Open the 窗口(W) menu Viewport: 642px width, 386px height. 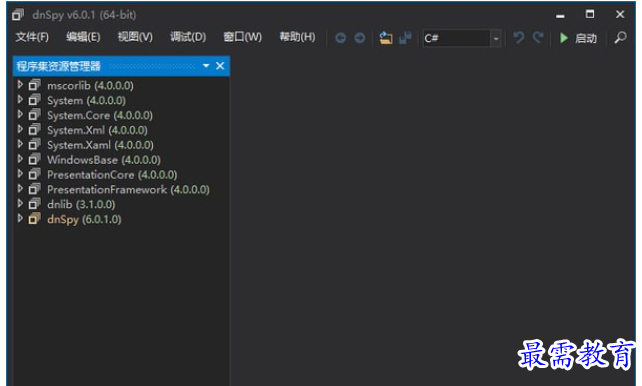click(242, 37)
